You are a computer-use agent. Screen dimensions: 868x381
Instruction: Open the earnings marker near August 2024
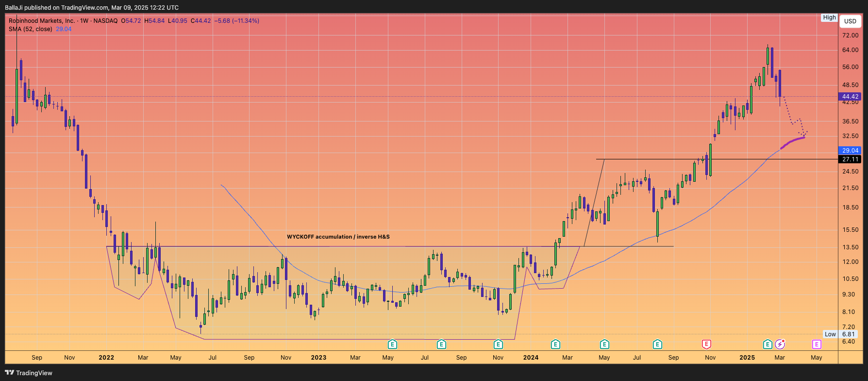click(657, 345)
